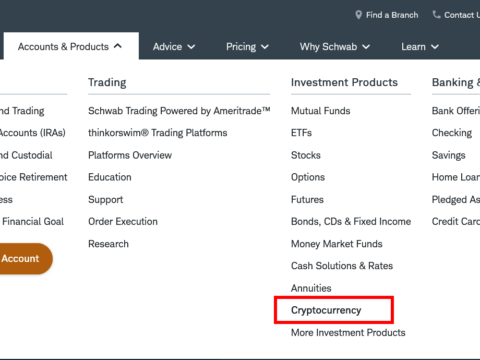Open Order Execution link
The image size is (480, 360).
tap(123, 221)
